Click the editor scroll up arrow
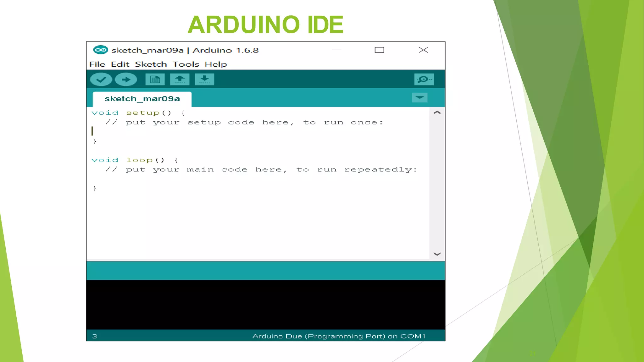Screen dimensions: 644x362 pyautogui.click(x=437, y=112)
